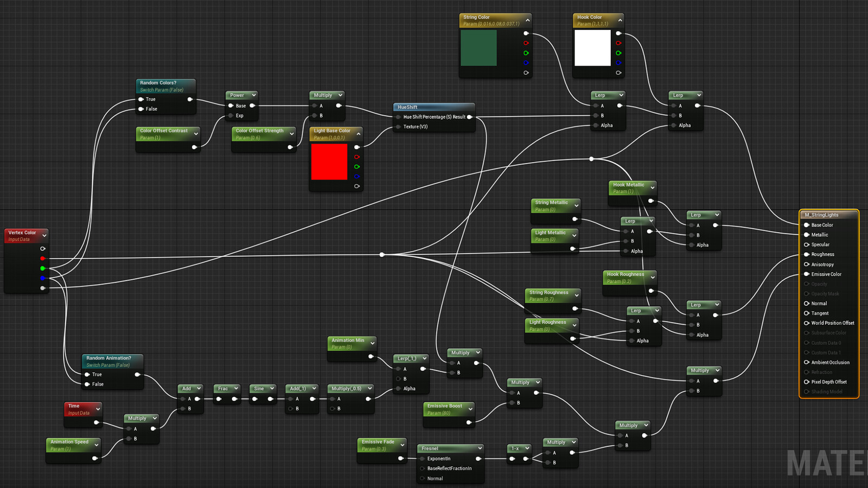This screenshot has width=868, height=488.
Task: Click the Power node Exp input pin
Action: click(231, 115)
